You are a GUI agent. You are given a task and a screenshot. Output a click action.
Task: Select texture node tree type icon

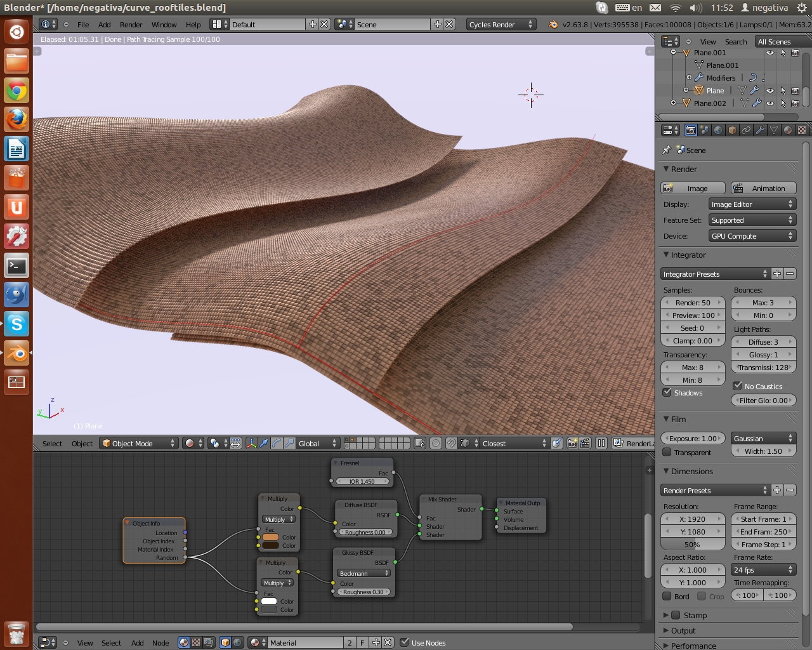point(196,642)
